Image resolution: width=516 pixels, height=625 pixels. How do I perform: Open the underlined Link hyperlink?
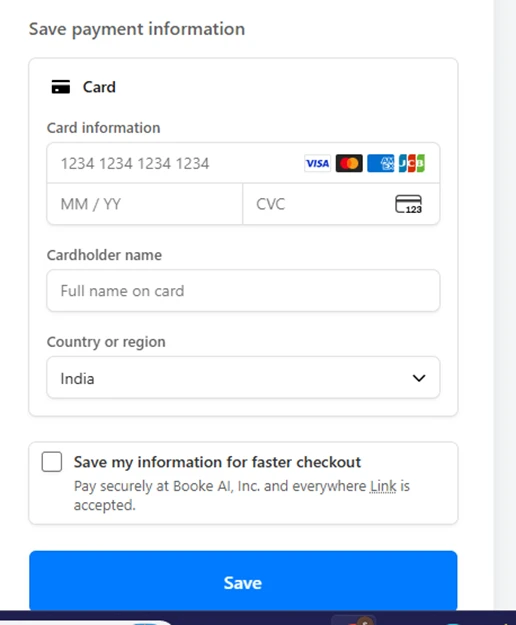[383, 486]
